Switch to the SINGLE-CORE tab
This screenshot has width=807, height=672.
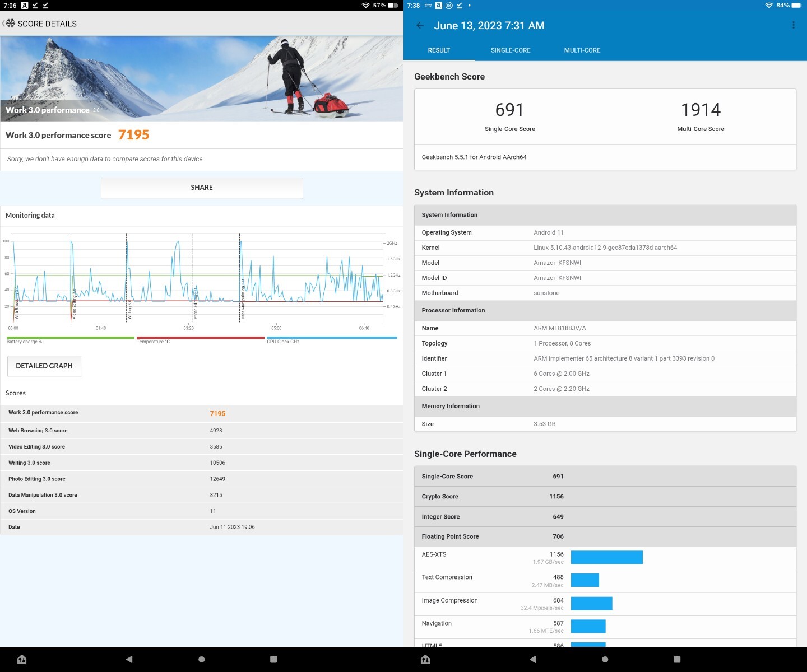click(511, 50)
